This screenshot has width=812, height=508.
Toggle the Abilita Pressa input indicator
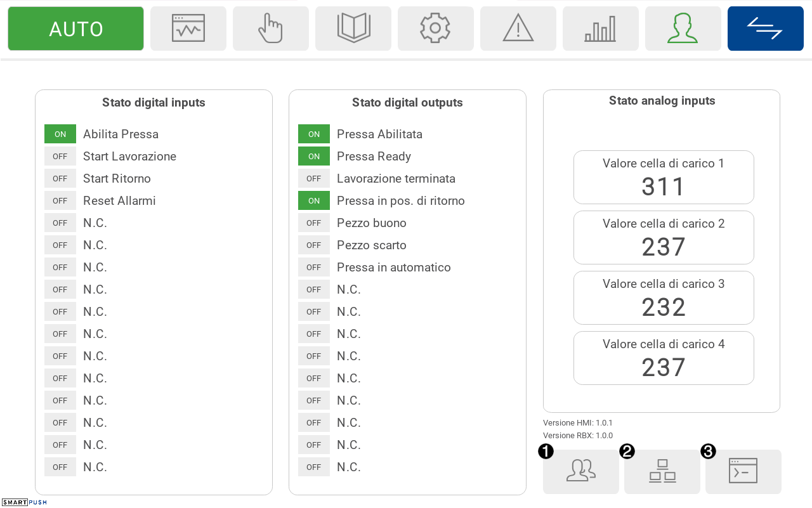(60, 134)
